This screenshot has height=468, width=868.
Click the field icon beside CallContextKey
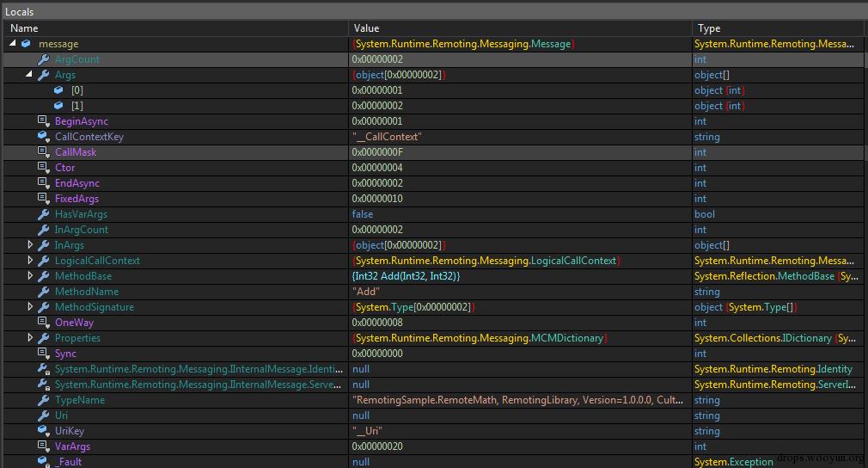tap(43, 137)
